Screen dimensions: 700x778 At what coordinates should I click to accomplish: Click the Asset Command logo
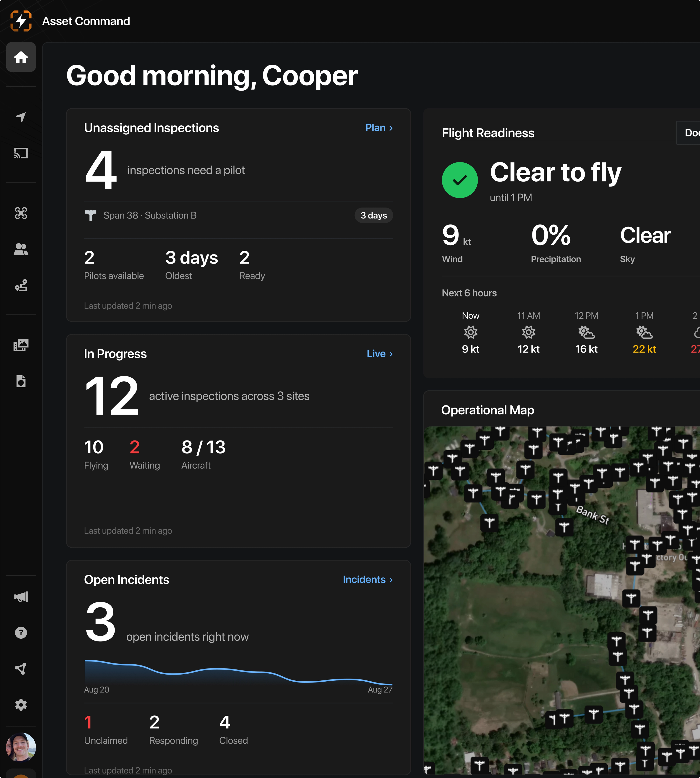tap(21, 21)
